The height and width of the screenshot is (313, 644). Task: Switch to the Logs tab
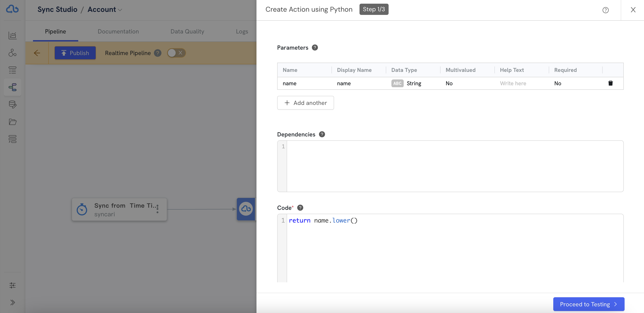[242, 31]
